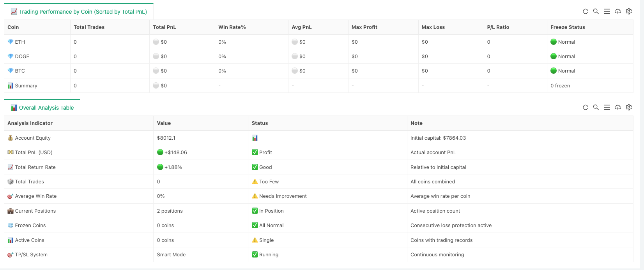Viewport: 644px width, 270px height.
Task: Sort by the Coin column header
Action: 13,27
